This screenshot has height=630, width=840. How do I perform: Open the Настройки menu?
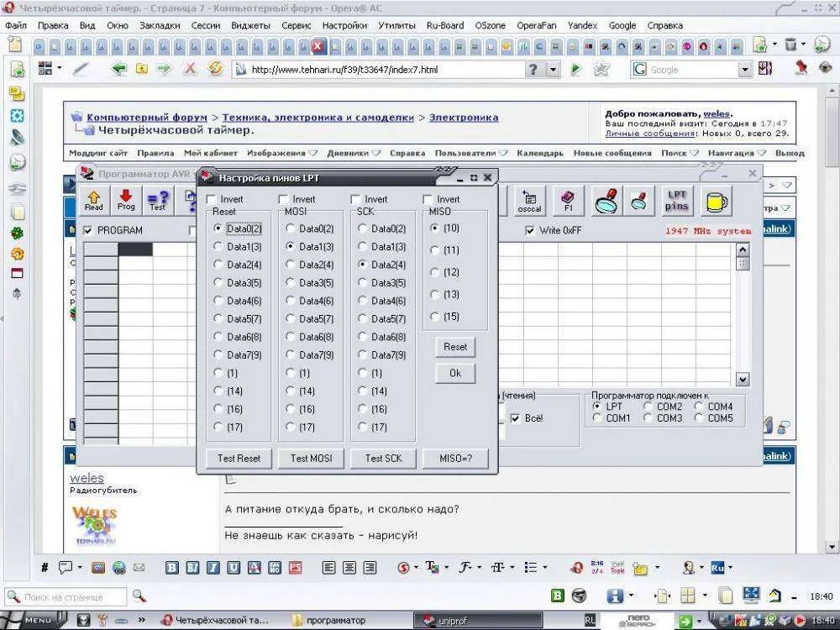(344, 25)
